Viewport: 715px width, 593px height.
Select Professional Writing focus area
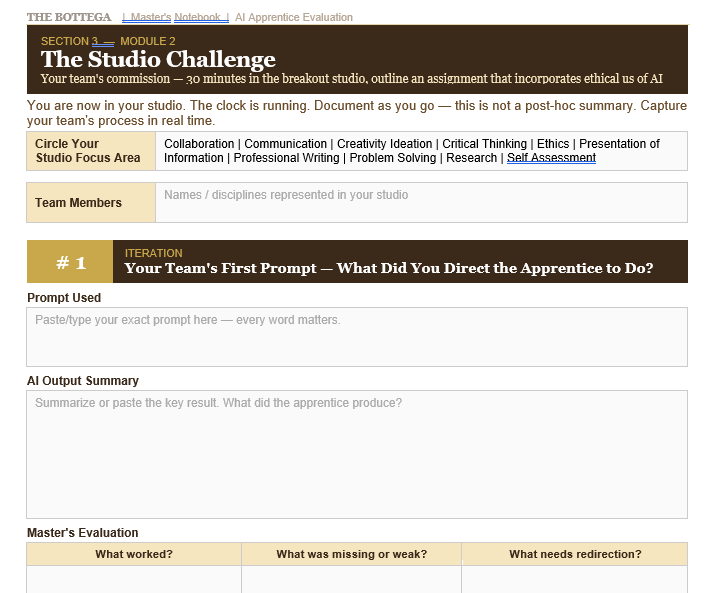click(288, 158)
